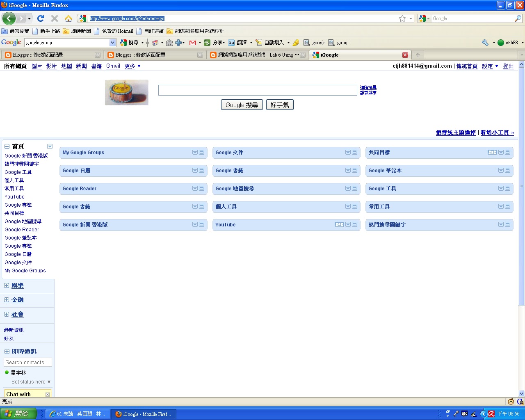The image size is (525, 420).
Task: Open the 首頁 tab dropdown arrow in sidebar
Action: (x=50, y=146)
